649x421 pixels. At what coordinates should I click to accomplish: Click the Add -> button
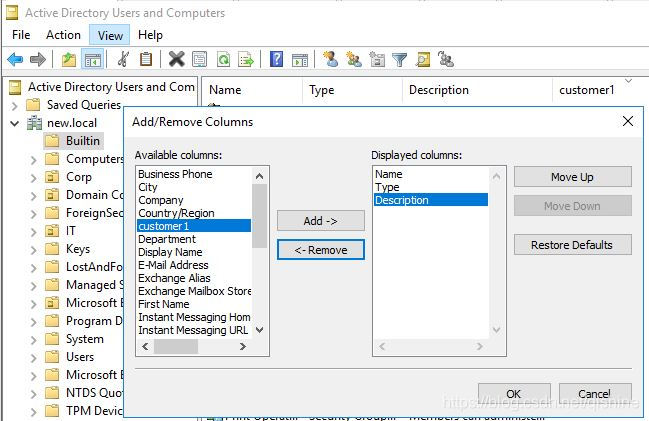coord(321,221)
